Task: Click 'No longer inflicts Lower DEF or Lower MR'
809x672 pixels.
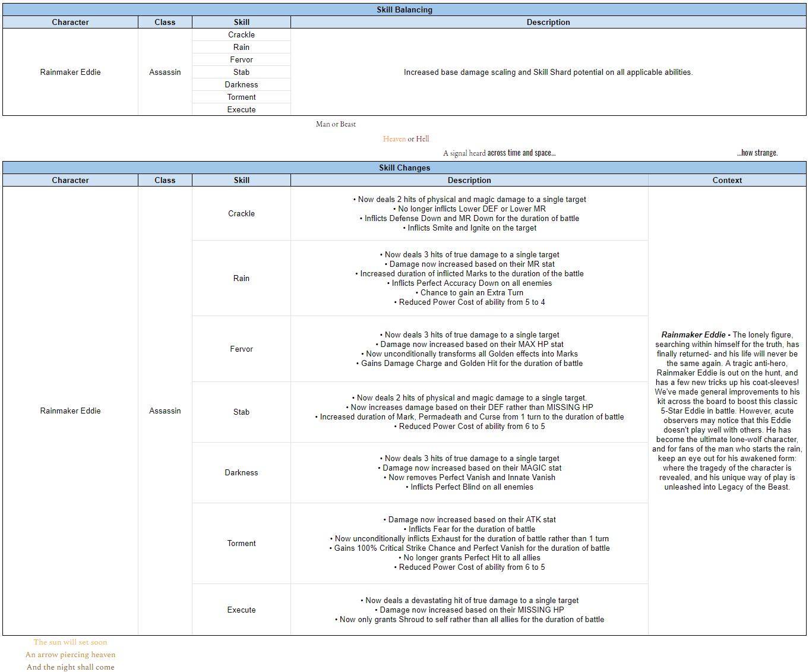Action: pos(469,209)
